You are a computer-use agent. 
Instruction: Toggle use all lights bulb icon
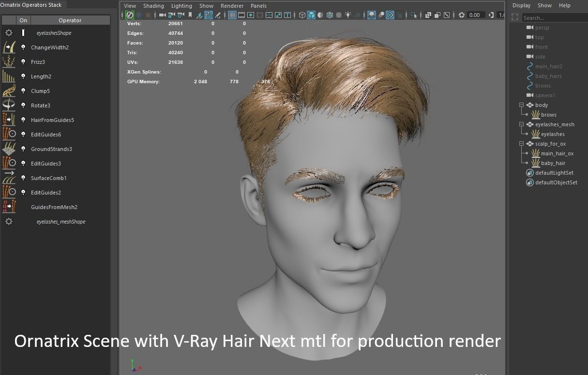click(x=348, y=15)
